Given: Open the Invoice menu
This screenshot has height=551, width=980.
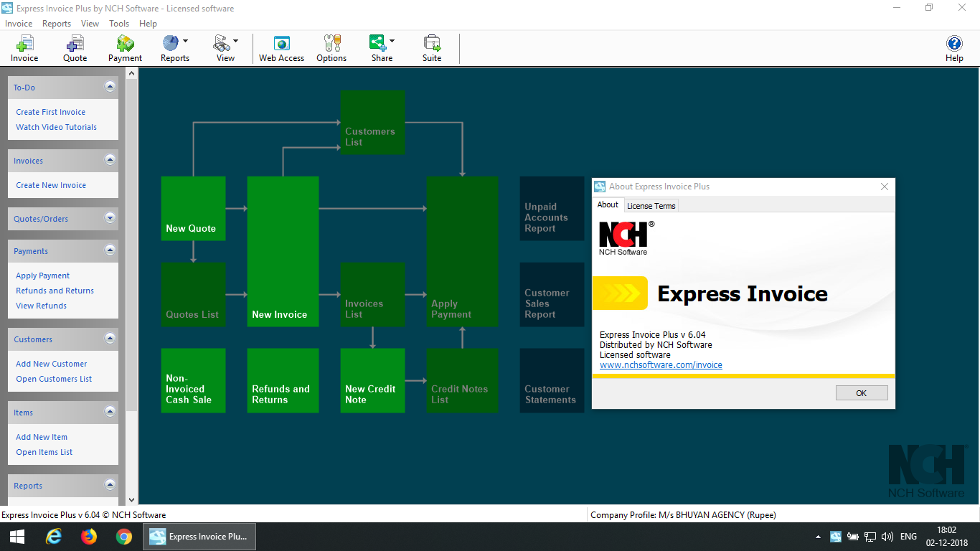Looking at the screenshot, I should (19, 24).
